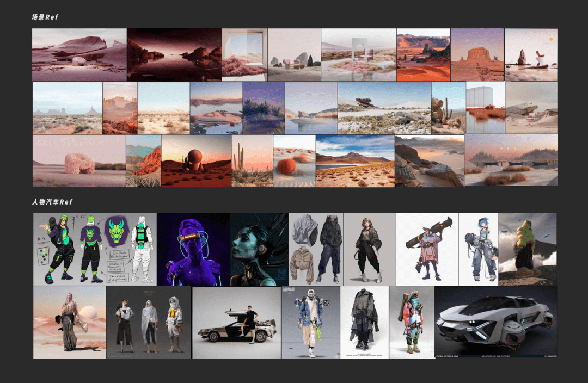This screenshot has width=588, height=383.
Task: Click the teal-faced woman profile artwork
Action: pos(259,249)
